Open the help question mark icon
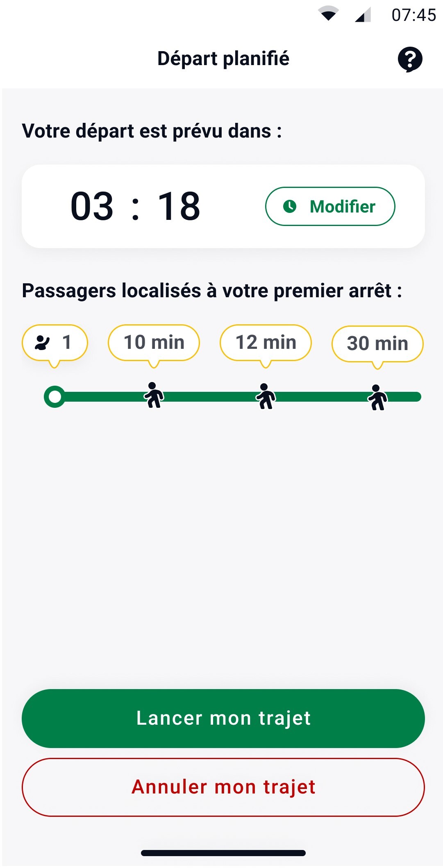Screen dimensions: 443x868 click(x=410, y=59)
